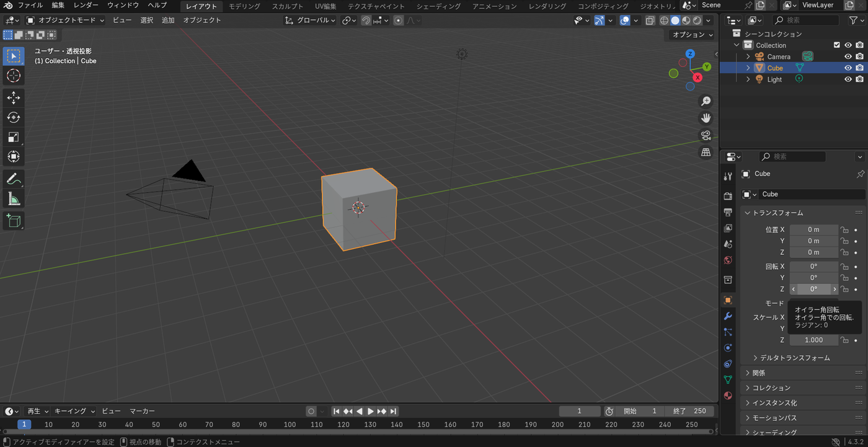Image resolution: width=868 pixels, height=447 pixels.
Task: Switch perspective/orthographic grid icon
Action: pyautogui.click(x=706, y=152)
